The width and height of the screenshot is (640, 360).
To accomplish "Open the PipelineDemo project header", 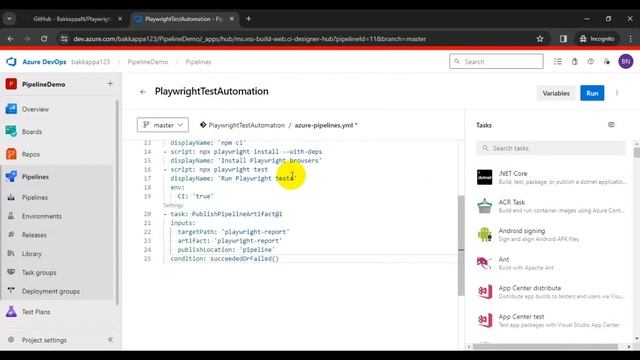I will (x=44, y=84).
